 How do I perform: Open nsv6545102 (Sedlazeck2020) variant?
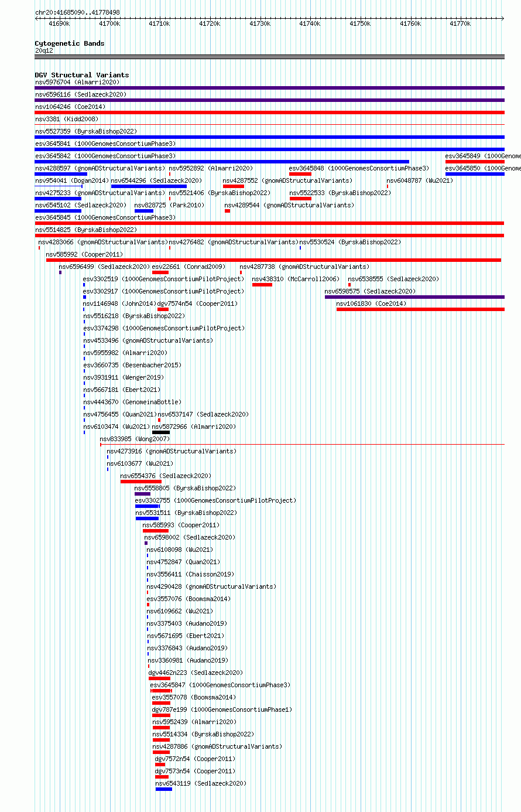click(81, 205)
